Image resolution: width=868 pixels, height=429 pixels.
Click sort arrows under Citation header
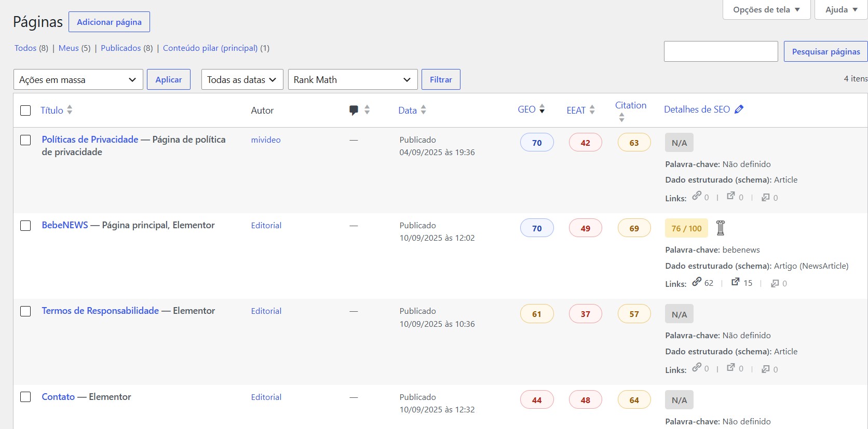click(x=621, y=118)
